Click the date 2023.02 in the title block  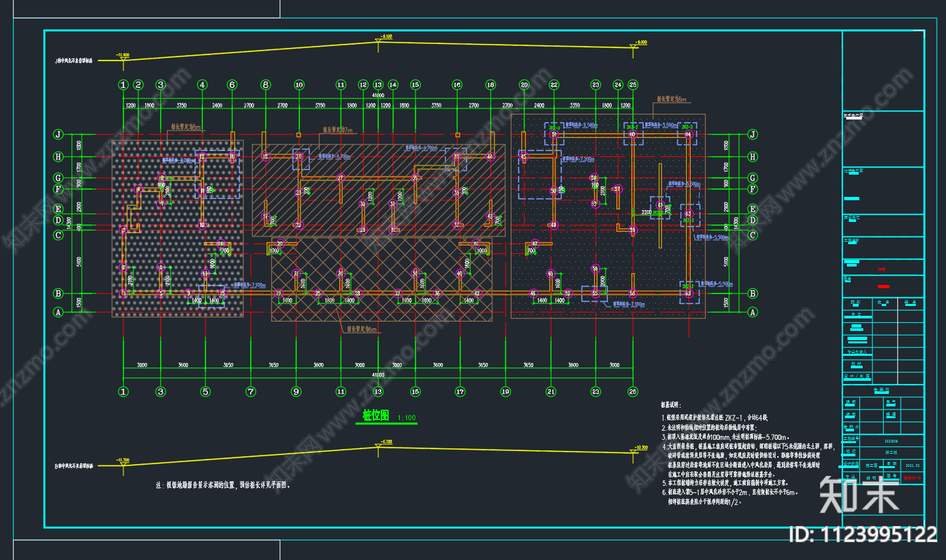pos(913,465)
